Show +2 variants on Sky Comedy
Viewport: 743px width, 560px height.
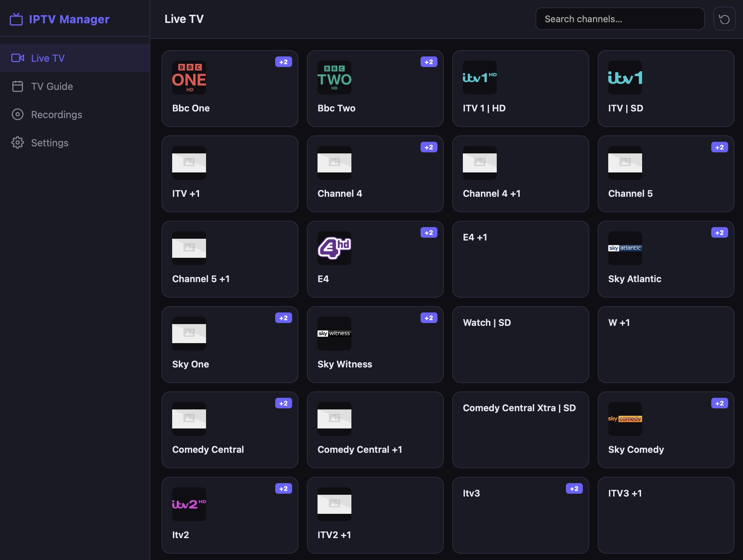click(720, 403)
